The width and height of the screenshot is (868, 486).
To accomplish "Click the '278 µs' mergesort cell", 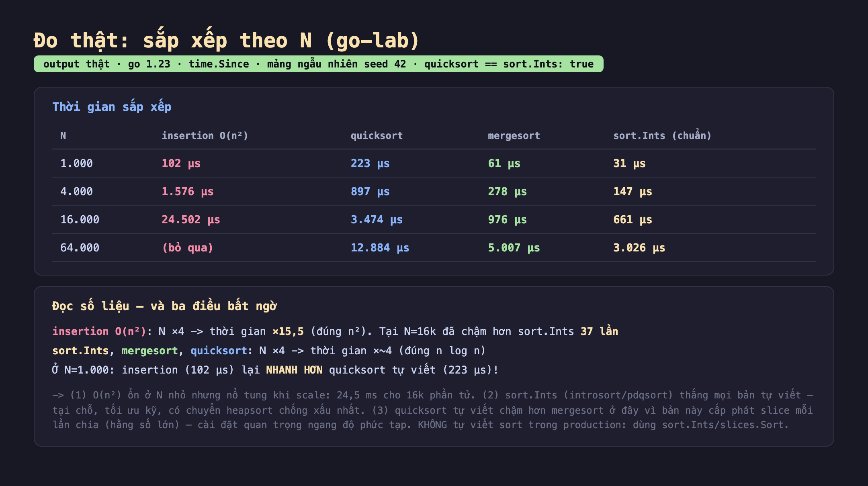I will tap(507, 192).
